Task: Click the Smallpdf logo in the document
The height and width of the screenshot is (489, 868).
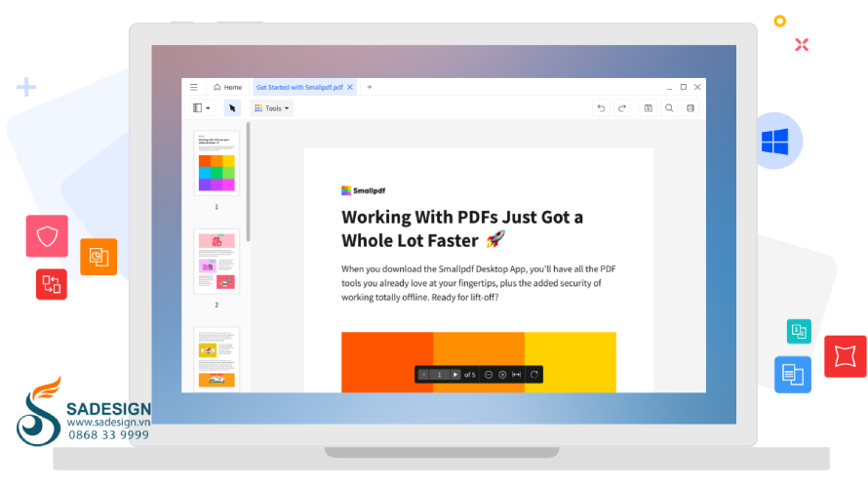Action: click(x=363, y=190)
